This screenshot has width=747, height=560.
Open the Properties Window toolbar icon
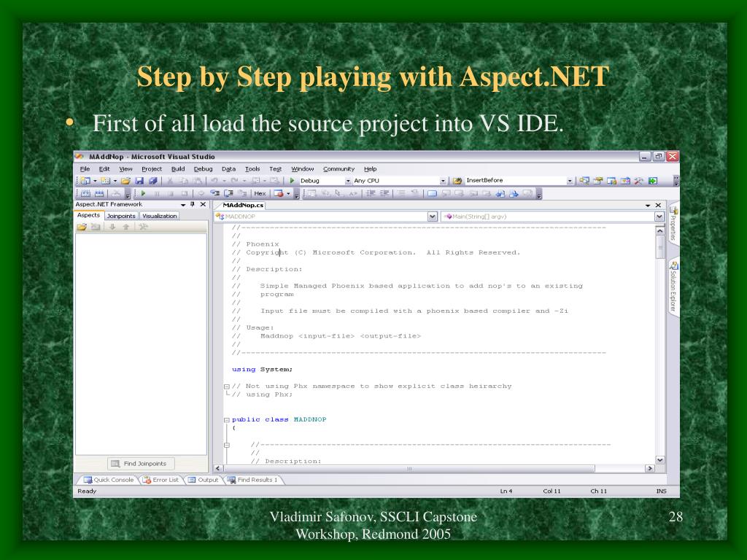pos(597,181)
